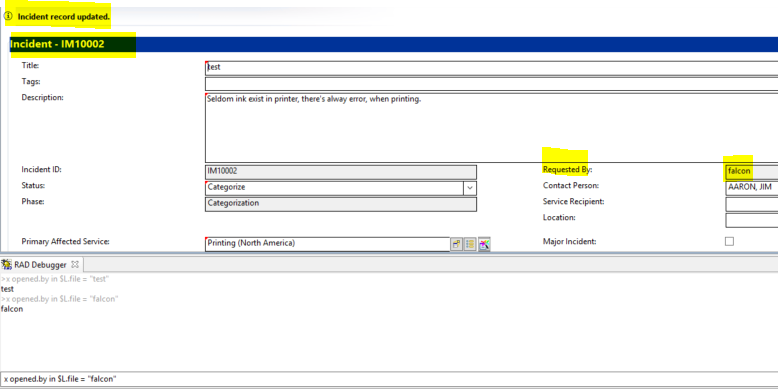Click the history line opened.by = "falcon"
The height and width of the screenshot is (389, 778).
click(x=60, y=299)
